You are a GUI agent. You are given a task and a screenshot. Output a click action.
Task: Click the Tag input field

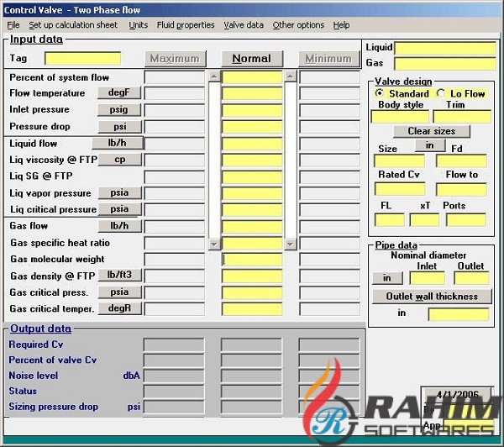coord(82,59)
